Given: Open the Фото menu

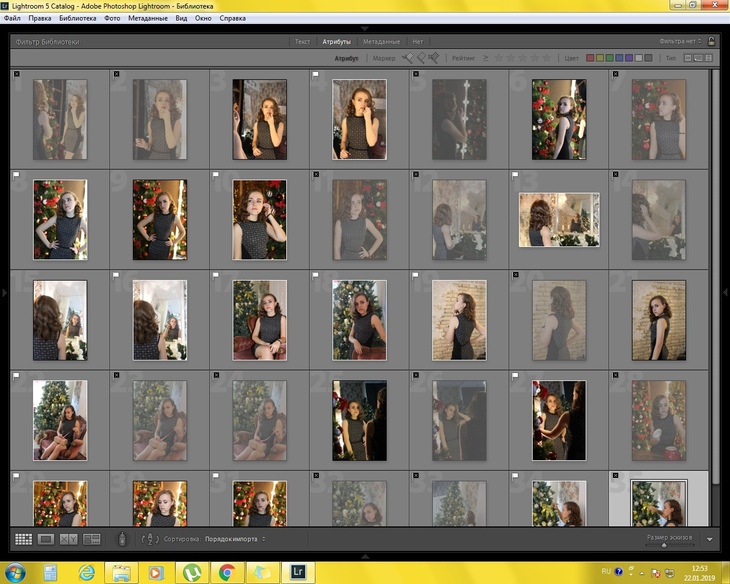Looking at the screenshot, I should (112, 18).
